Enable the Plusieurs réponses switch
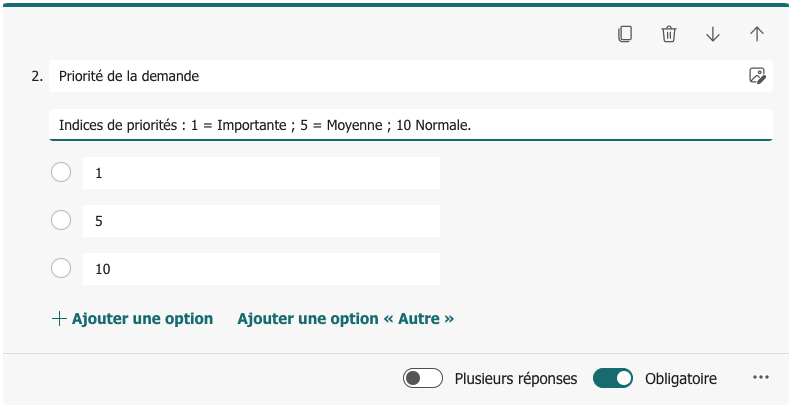This screenshot has width=795, height=410. [x=422, y=378]
